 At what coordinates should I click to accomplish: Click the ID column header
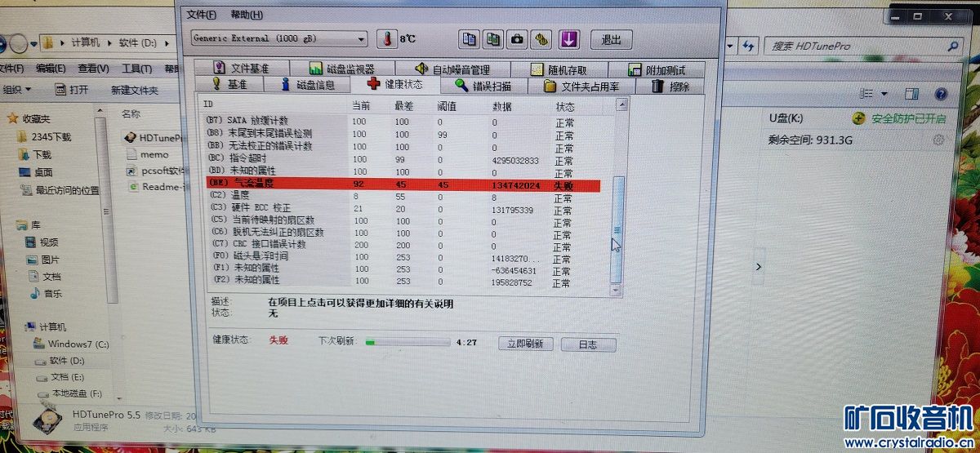208,104
